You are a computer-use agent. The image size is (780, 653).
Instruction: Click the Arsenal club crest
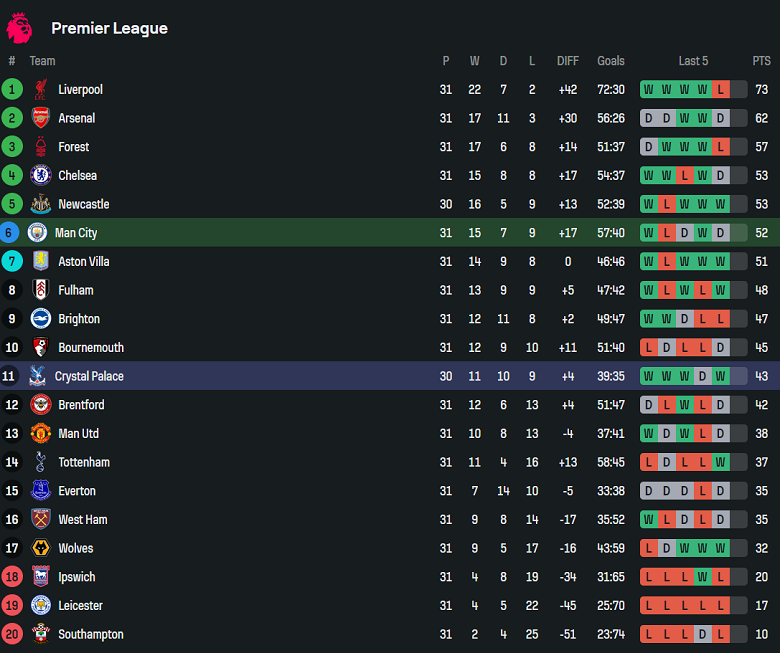[41, 118]
